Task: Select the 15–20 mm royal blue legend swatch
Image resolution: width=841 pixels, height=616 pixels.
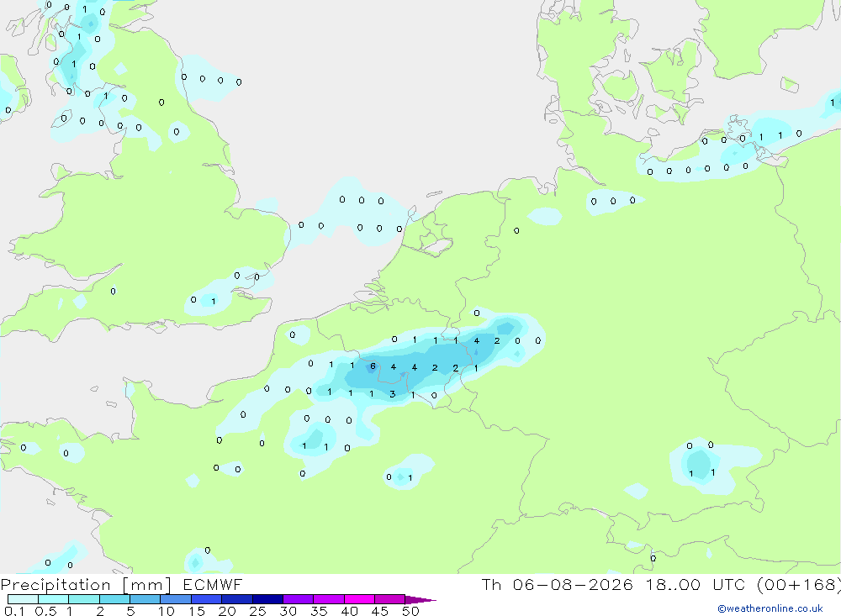Action: click(207, 599)
